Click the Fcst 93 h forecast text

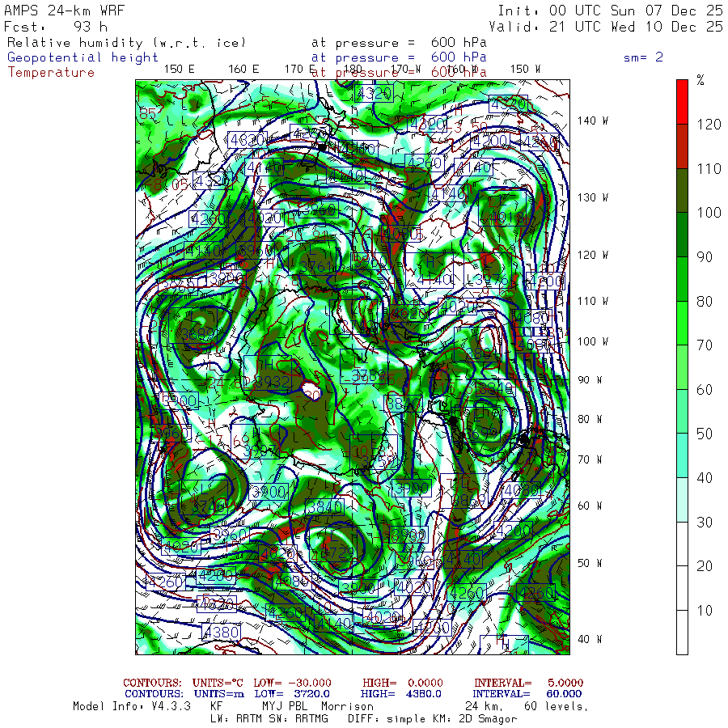coord(56,27)
